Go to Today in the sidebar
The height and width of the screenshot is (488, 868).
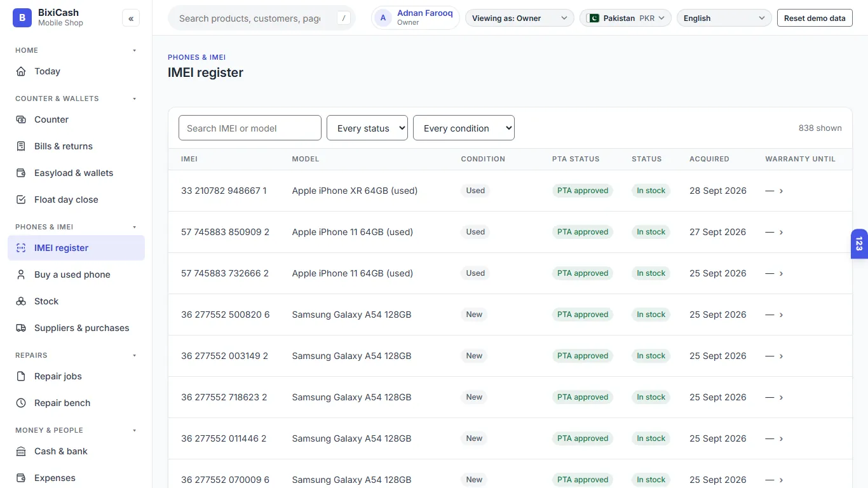coord(76,71)
